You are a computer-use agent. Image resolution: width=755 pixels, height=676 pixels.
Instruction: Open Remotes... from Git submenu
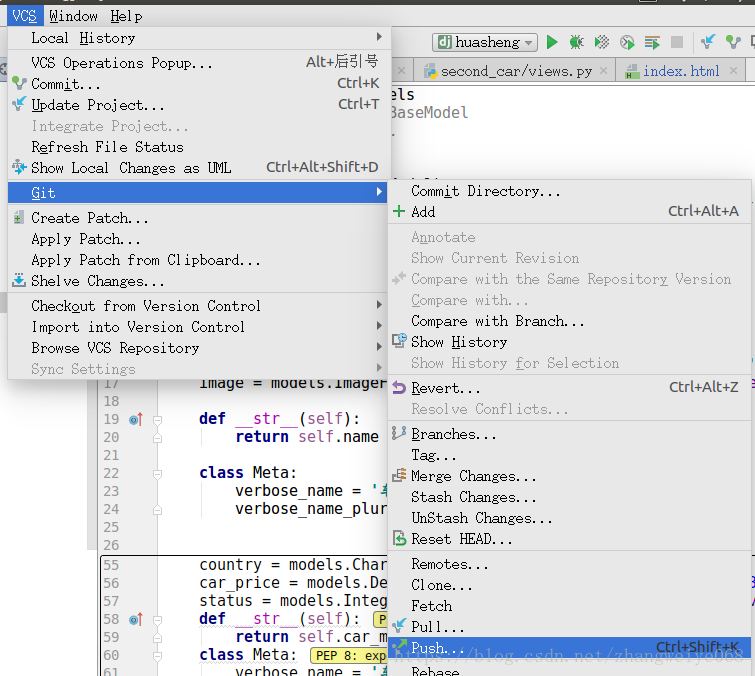click(570, 564)
